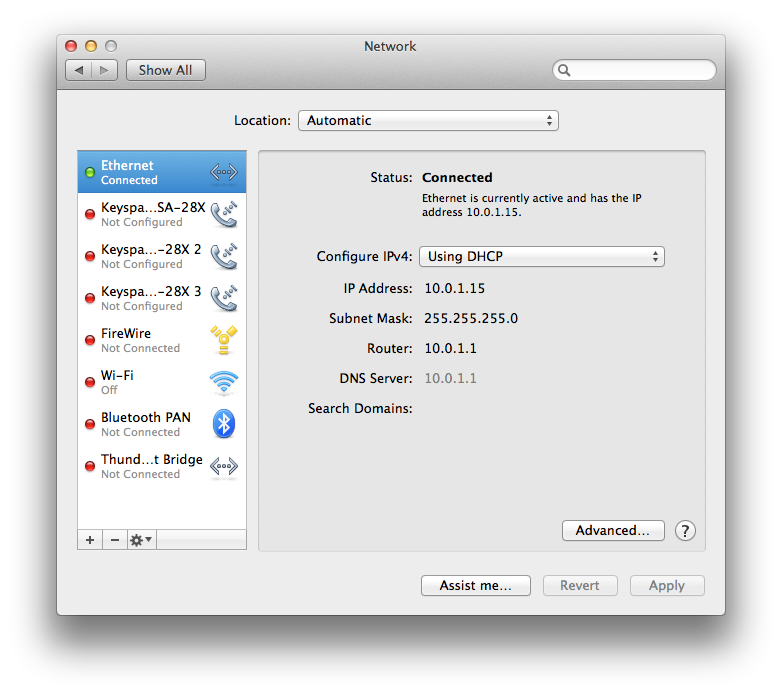The height and width of the screenshot is (694, 782).
Task: Add a new network service with plus
Action: (x=90, y=540)
